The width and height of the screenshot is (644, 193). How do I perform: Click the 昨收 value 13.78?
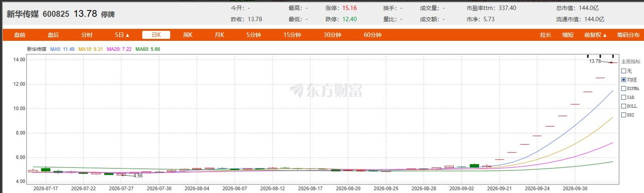tap(255, 19)
